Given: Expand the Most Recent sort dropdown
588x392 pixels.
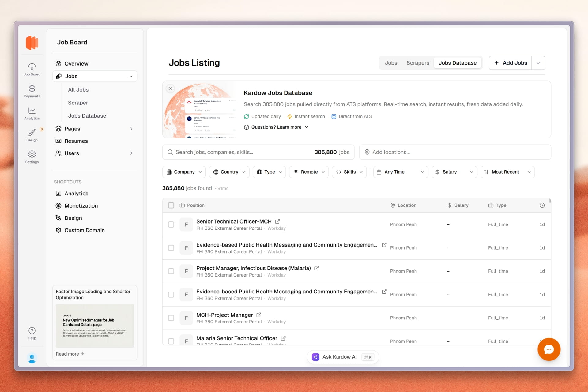Looking at the screenshot, I should click(x=507, y=172).
